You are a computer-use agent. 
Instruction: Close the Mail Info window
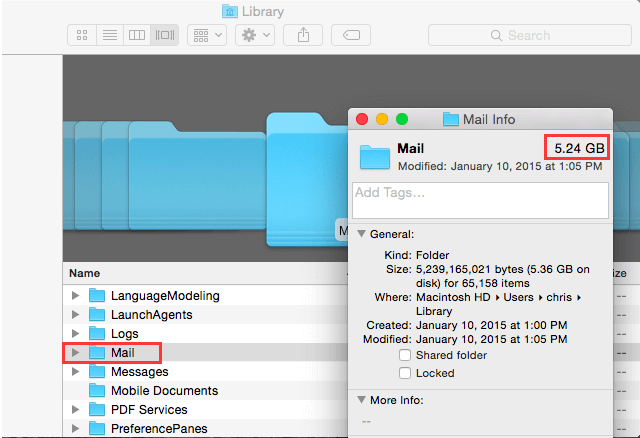362,119
